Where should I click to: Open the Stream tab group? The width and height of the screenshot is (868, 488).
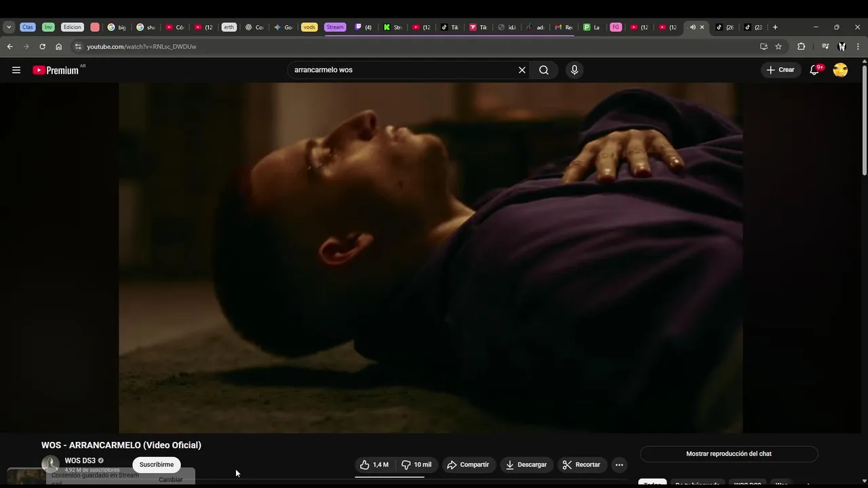335,27
